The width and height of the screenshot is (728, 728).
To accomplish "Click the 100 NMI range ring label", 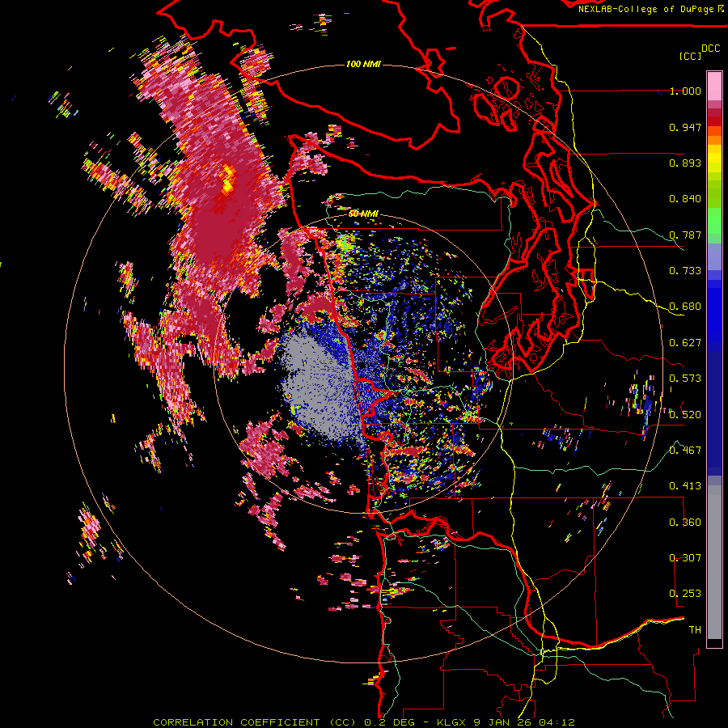I will 363,64.
